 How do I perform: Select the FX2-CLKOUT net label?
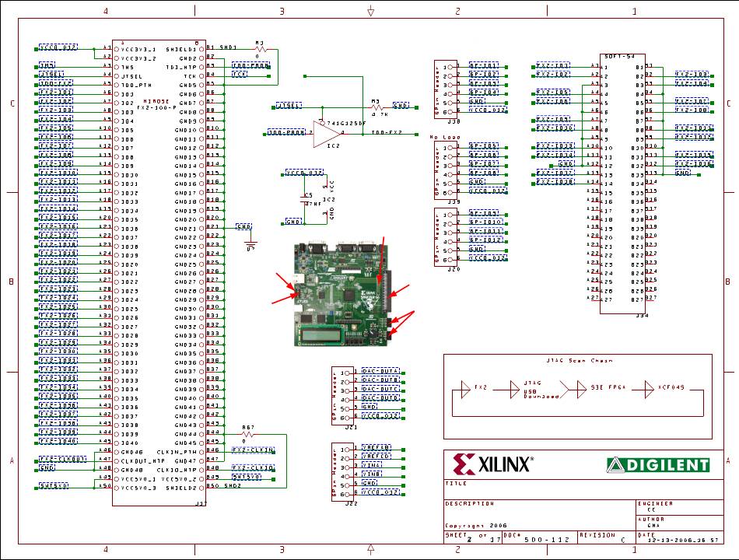(x=63, y=459)
